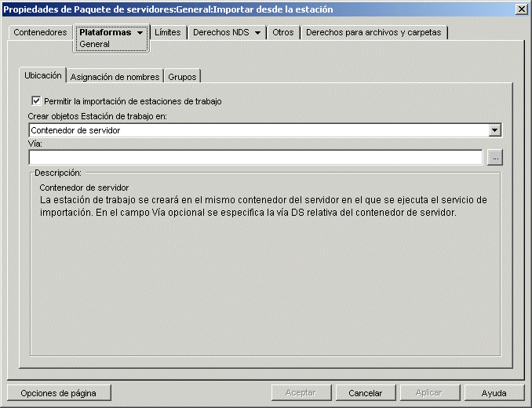Switch to the Límites tab
The height and width of the screenshot is (408, 532).
168,32
